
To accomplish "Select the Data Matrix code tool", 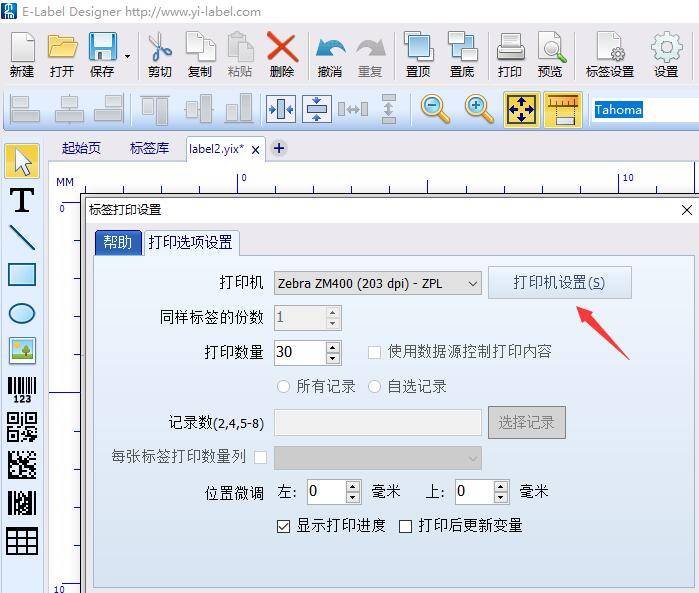I will pos(22,465).
